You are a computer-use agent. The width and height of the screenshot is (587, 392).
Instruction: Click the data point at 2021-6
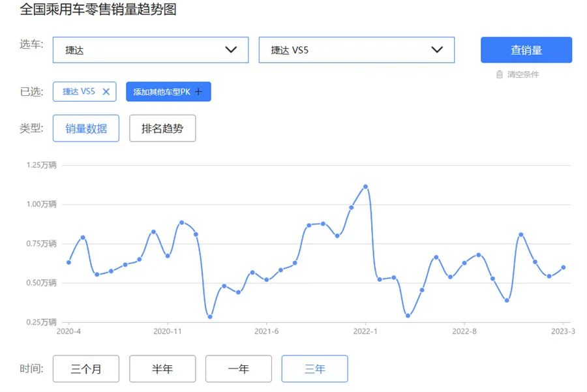coord(267,280)
